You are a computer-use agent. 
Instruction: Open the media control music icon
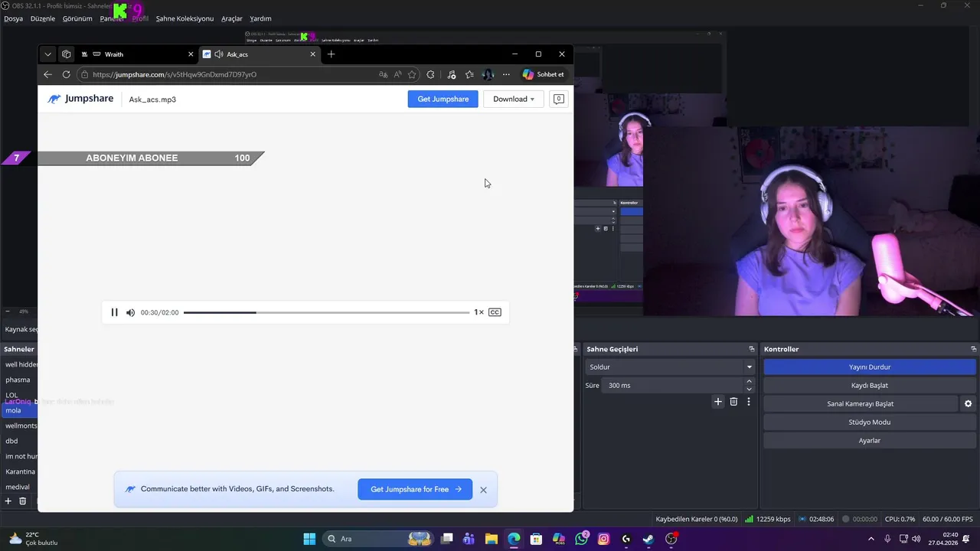click(x=451, y=74)
